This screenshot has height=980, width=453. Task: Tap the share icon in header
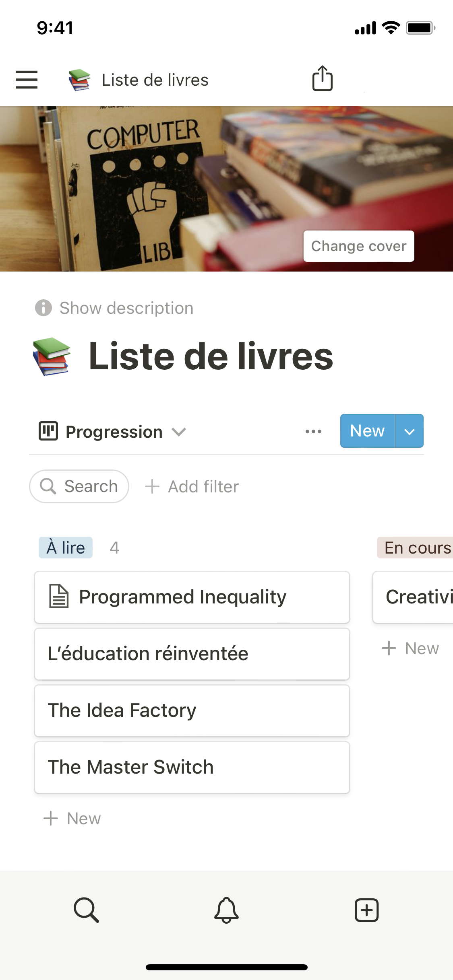click(323, 78)
